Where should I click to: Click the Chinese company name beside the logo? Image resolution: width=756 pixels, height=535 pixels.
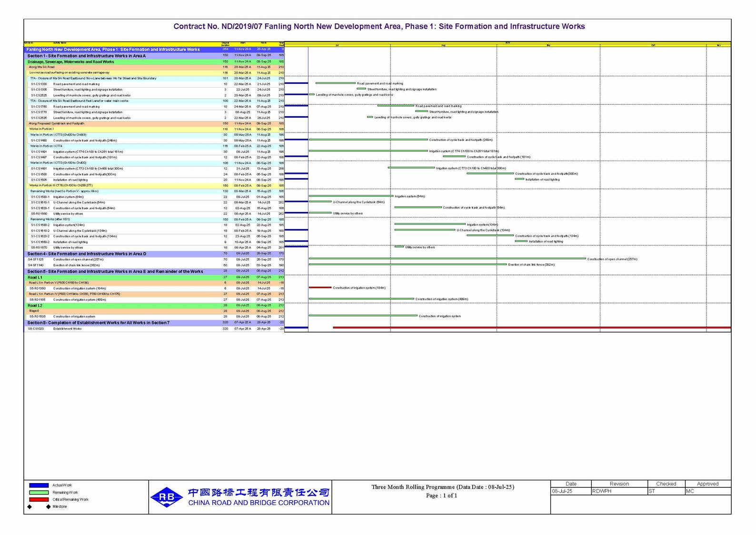(x=259, y=492)
